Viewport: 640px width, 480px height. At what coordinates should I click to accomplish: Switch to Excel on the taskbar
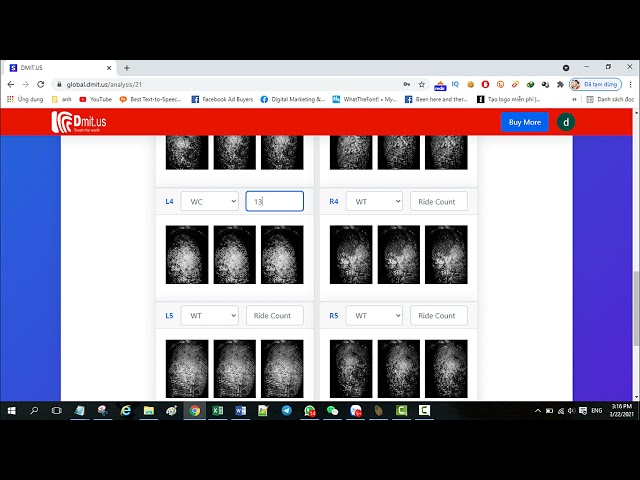tap(218, 411)
